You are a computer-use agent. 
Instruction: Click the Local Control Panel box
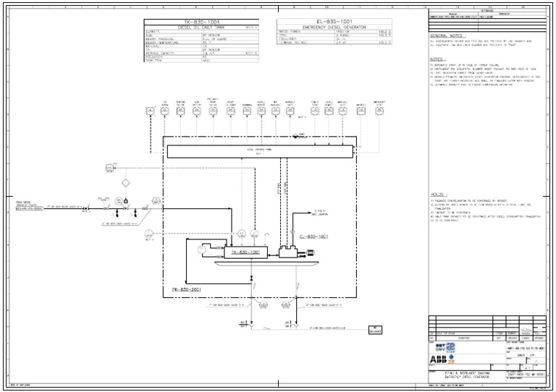(260, 152)
